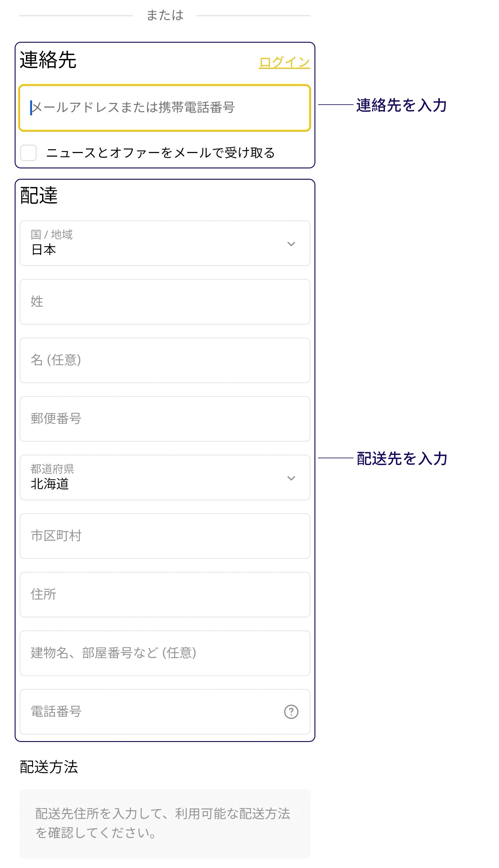Screen dimensions: 499x868
Task: Click the 配送先を入力 annotation label
Action: pos(402,459)
